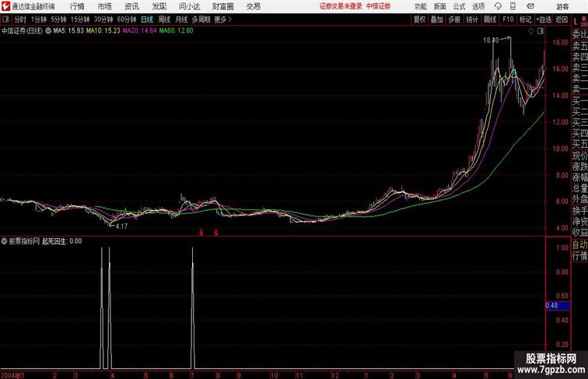The width and height of the screenshot is (588, 379).
Task: Open the 资讯 menu
Action: 131,6
